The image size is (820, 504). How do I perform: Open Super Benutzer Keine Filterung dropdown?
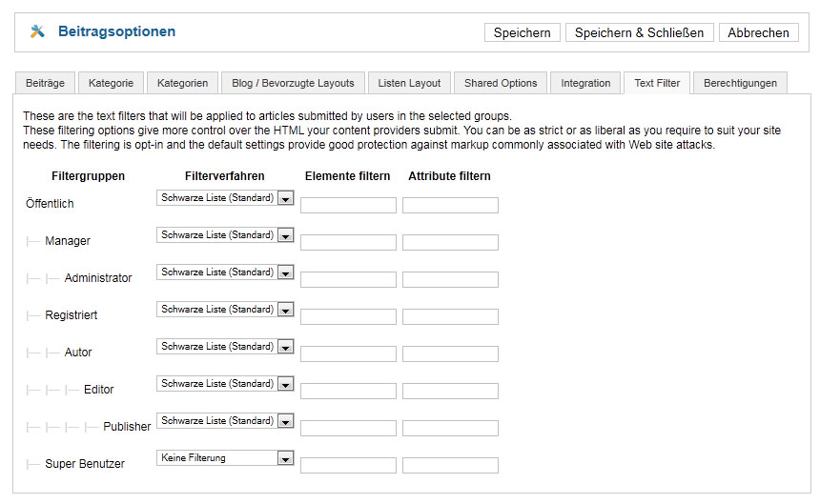tap(225, 458)
